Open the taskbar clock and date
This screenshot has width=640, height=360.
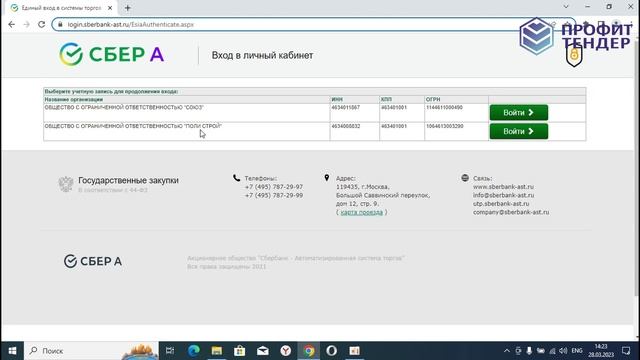click(x=601, y=351)
